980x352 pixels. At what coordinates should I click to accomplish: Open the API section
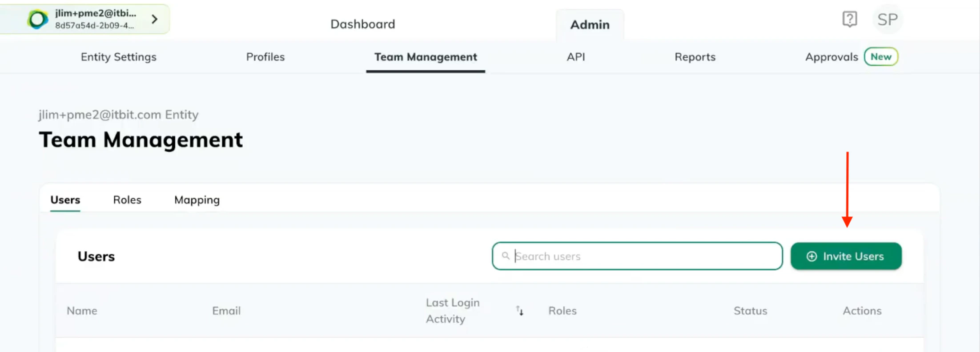576,57
